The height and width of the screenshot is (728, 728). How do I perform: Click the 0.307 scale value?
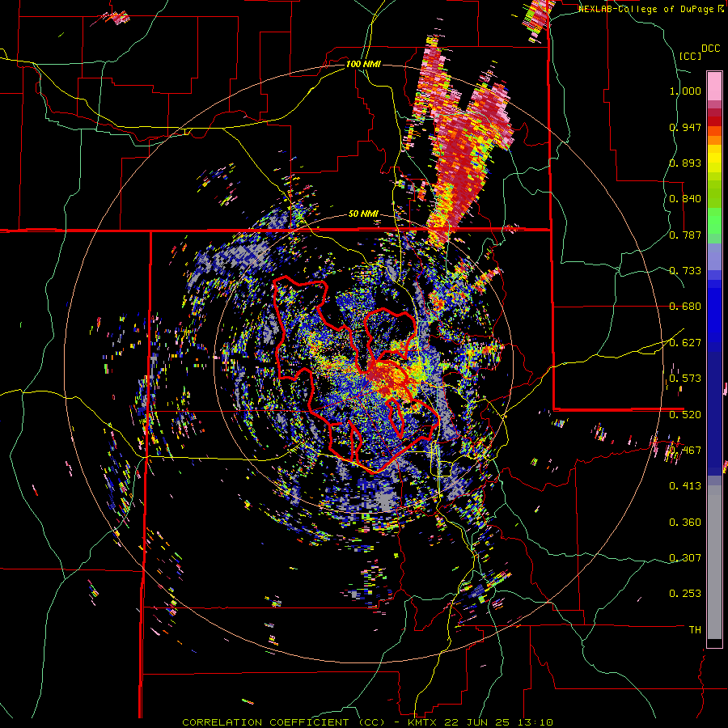685,558
